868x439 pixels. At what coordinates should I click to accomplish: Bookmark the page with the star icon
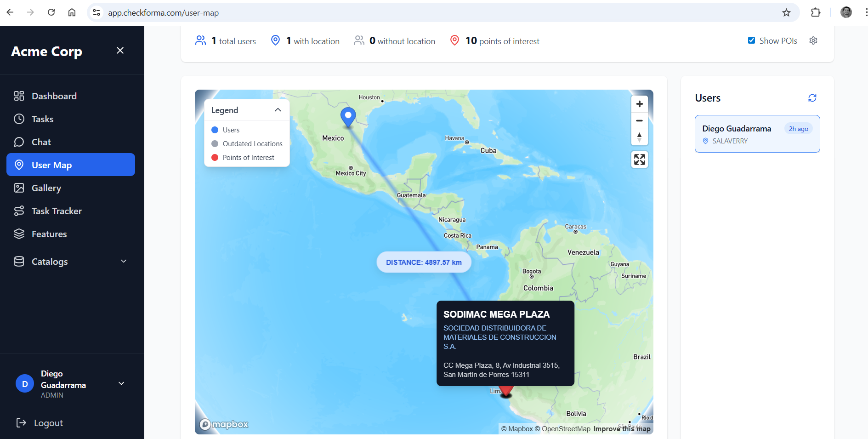[x=787, y=12]
